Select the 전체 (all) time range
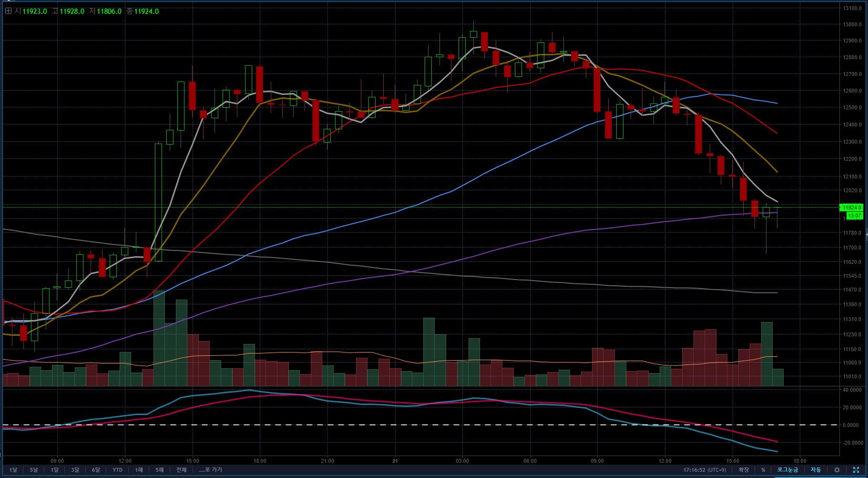 (181, 470)
